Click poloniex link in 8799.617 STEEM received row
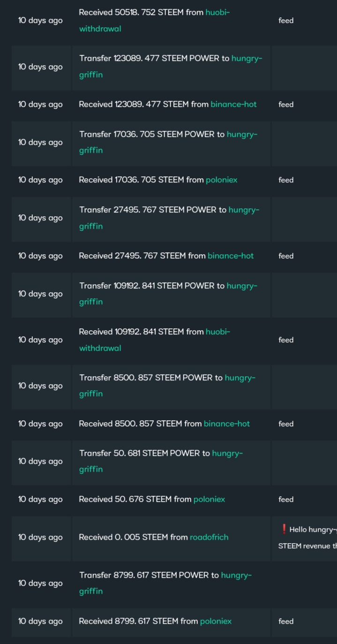 [216, 621]
